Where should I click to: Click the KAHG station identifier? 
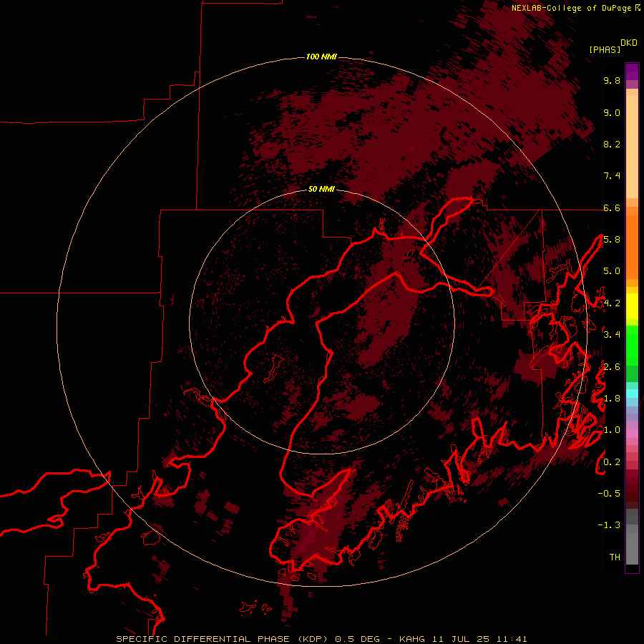413,639
